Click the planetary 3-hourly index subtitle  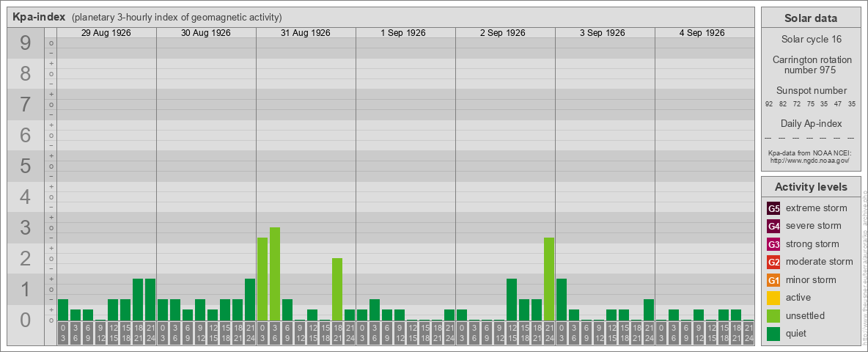[x=177, y=18]
